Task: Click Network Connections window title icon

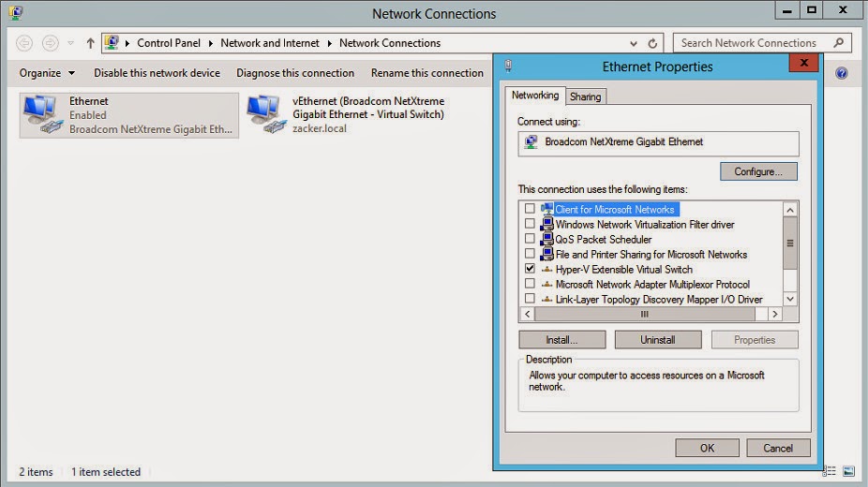Action: coord(16,12)
